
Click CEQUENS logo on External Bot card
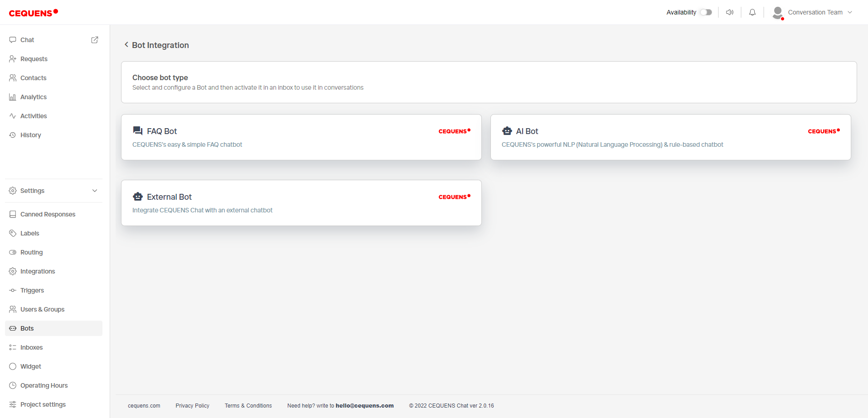coord(455,197)
